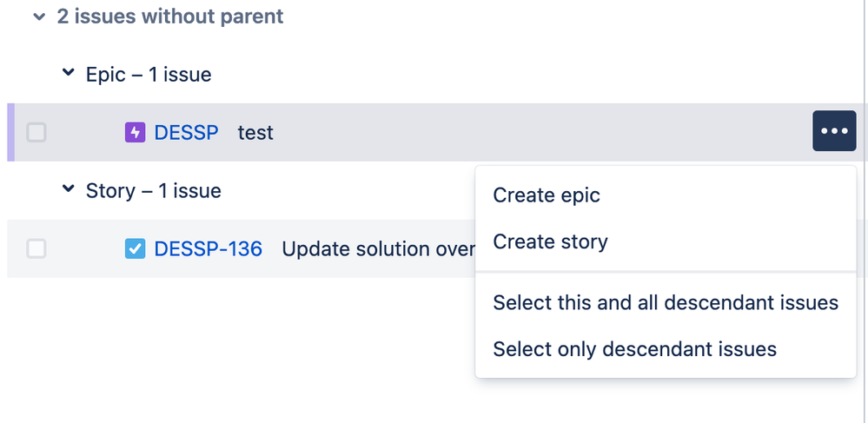Open the DESSP issue key link

pos(186,132)
